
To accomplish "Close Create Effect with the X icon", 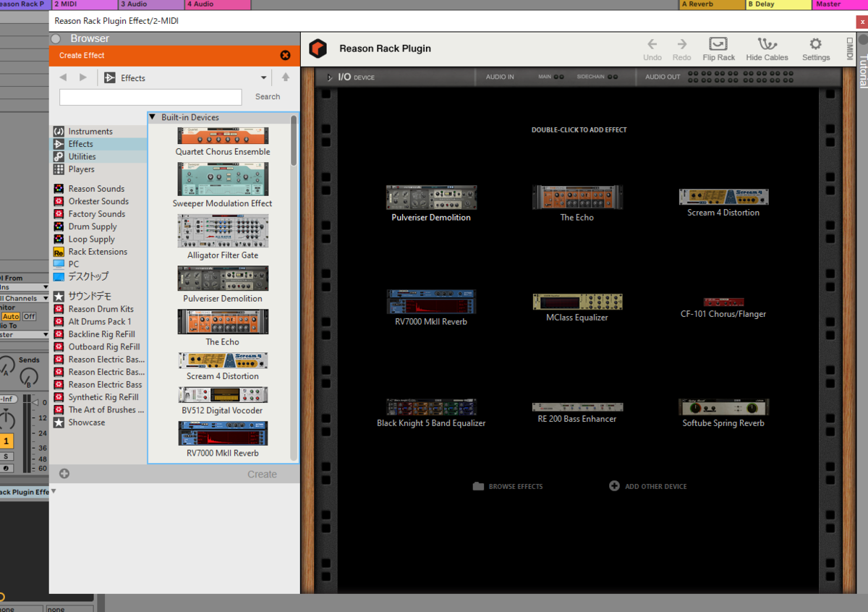I will pyautogui.click(x=285, y=55).
